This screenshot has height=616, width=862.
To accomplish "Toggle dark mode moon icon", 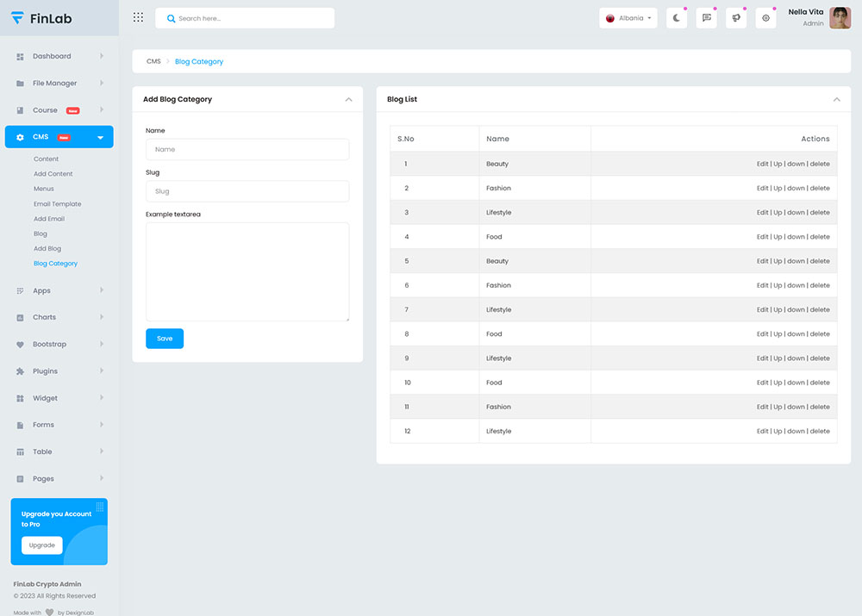I will tap(677, 18).
